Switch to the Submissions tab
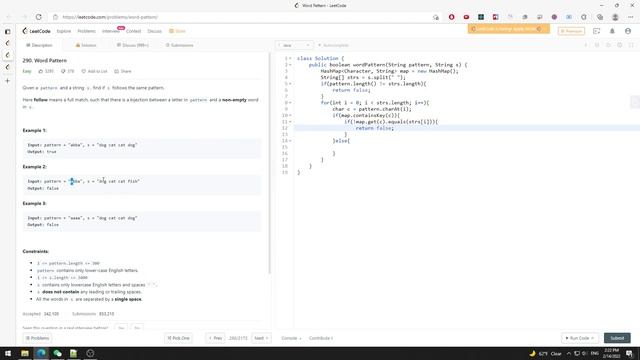Viewport: 640px width, 360px height. tap(180, 45)
